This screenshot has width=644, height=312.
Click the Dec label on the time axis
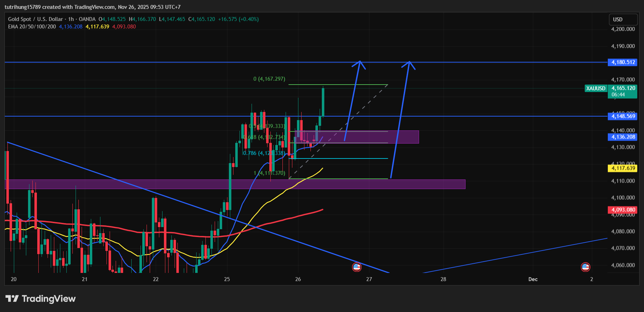point(533,279)
